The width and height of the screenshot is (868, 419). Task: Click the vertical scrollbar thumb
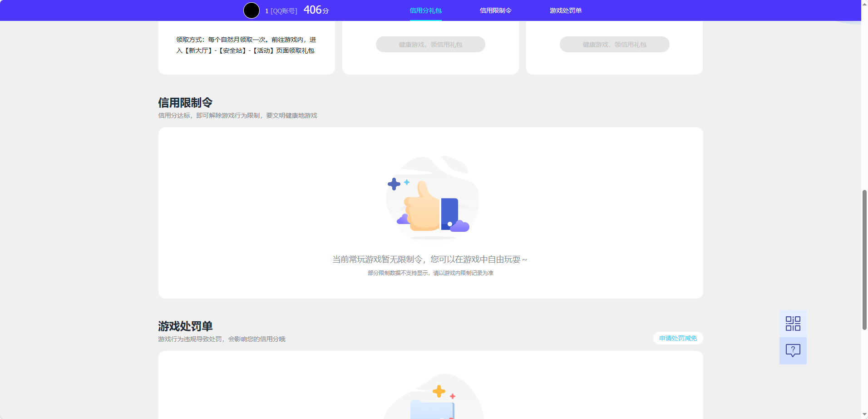point(864,260)
